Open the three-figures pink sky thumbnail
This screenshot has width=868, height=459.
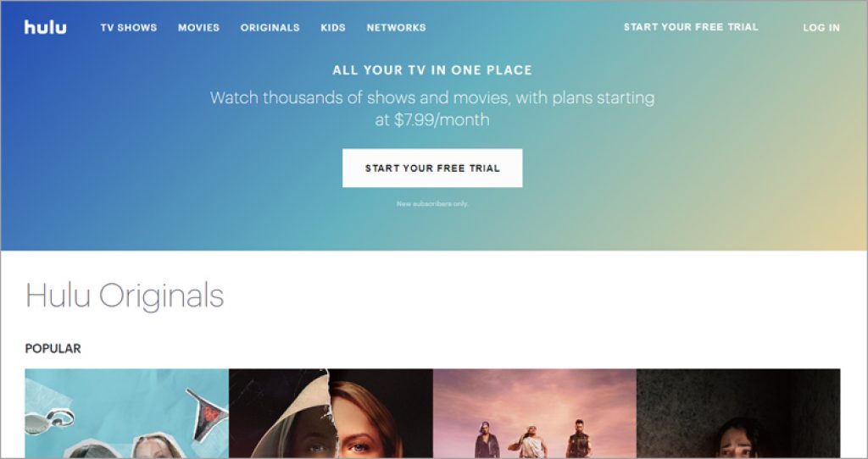click(535, 413)
